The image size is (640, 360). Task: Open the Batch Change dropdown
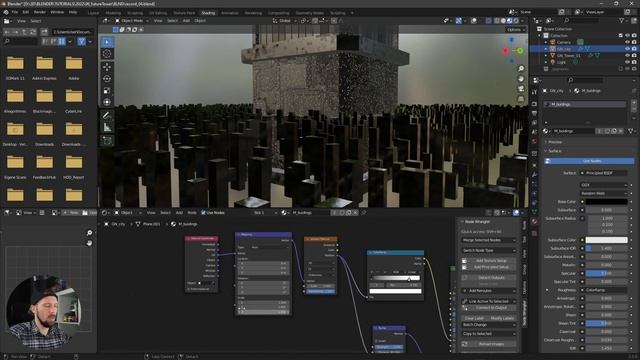coord(489,324)
